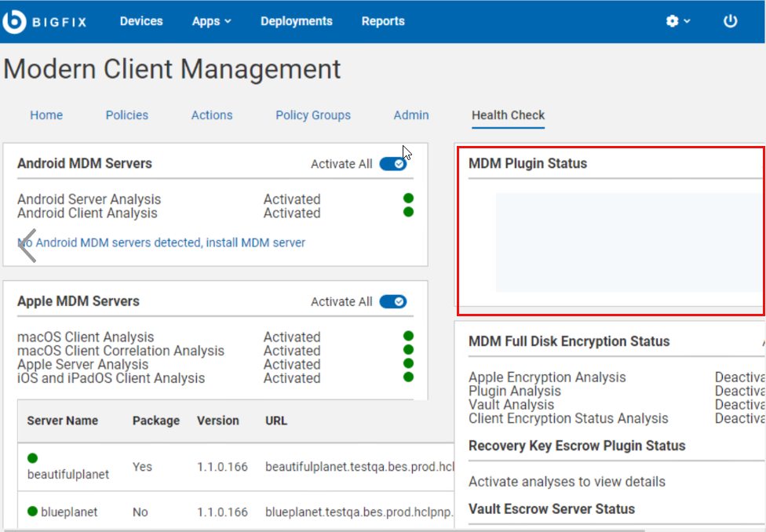Viewport: 766px width, 532px height.
Task: Open the Reports menu item
Action: coord(383,21)
